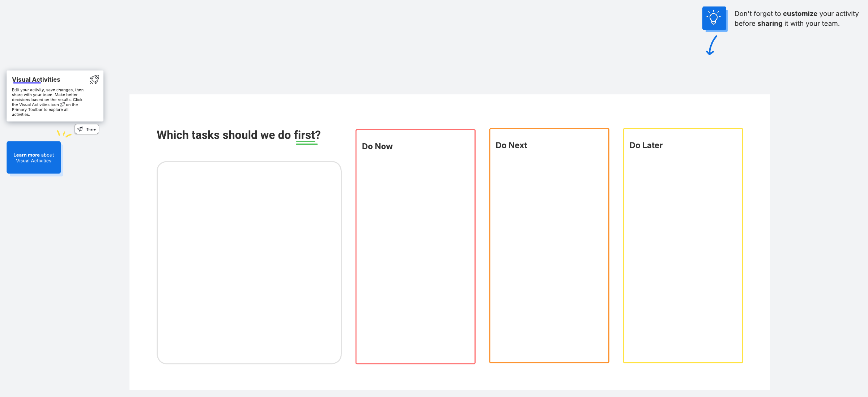This screenshot has width=868, height=397.
Task: Click the paper plane icon on Share
Action: pos(80,129)
